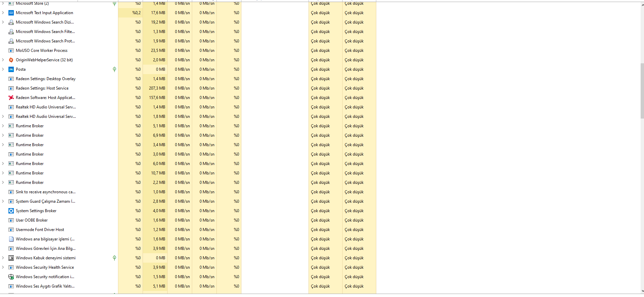
Task: Click the '2,0 MB' memory value for OriginWebHelperService
Action: pyautogui.click(x=159, y=60)
